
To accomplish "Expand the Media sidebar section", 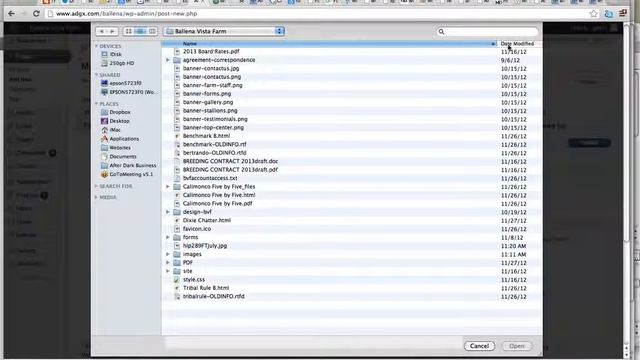I will (x=96, y=197).
